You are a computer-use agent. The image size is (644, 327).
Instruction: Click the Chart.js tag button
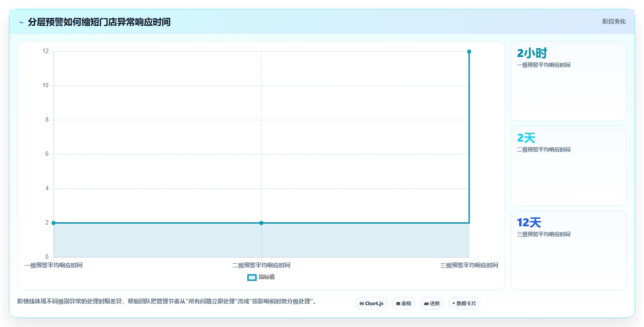(x=372, y=303)
